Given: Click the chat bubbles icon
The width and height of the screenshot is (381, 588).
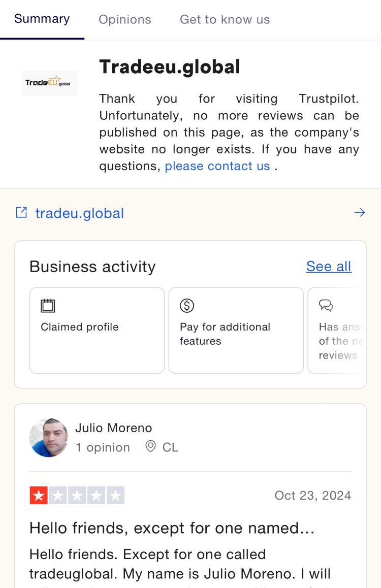Looking at the screenshot, I should (326, 306).
